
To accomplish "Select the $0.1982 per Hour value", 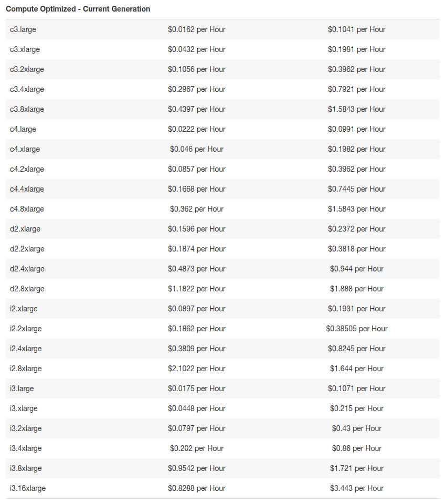I will pyautogui.click(x=357, y=149).
